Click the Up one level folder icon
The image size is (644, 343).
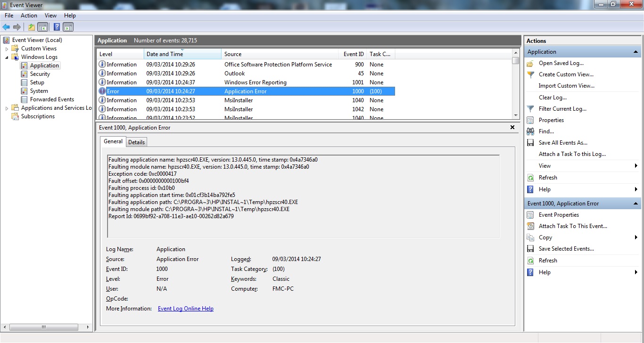tap(32, 27)
